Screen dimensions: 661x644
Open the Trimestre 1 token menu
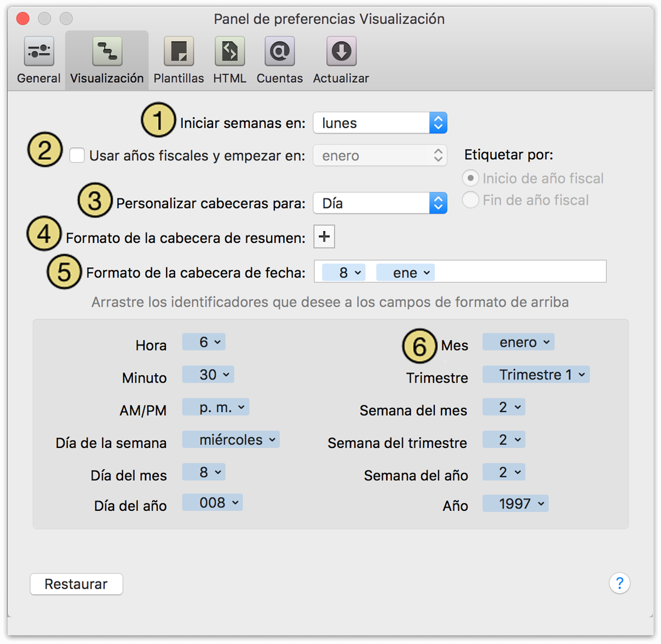pos(536,375)
